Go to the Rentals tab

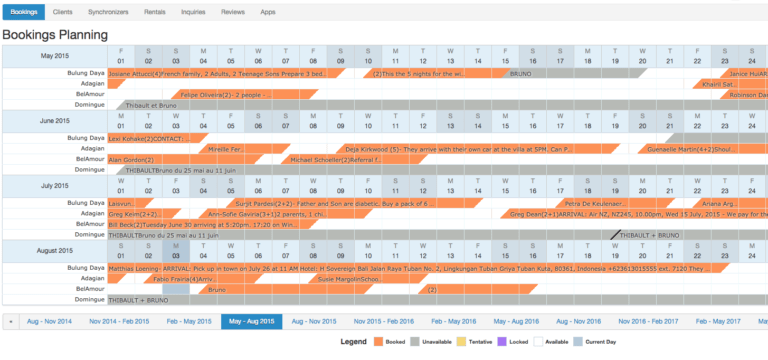pos(154,12)
